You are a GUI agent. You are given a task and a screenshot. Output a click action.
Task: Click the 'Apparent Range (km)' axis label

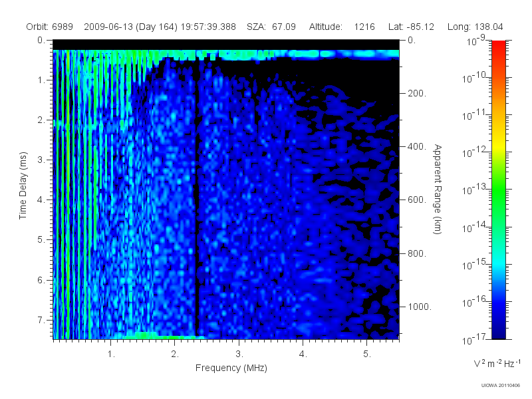click(x=438, y=189)
